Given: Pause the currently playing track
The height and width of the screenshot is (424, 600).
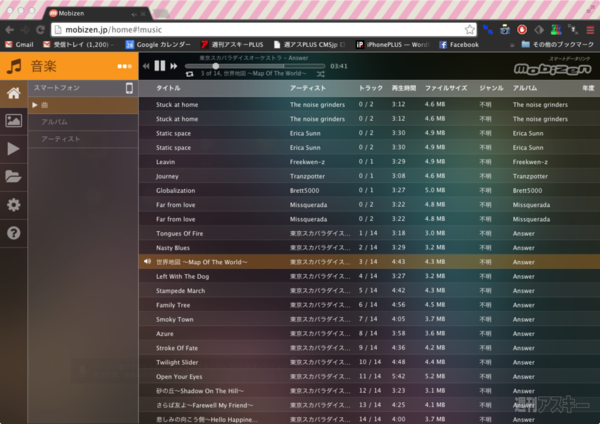Looking at the screenshot, I should pos(160,66).
